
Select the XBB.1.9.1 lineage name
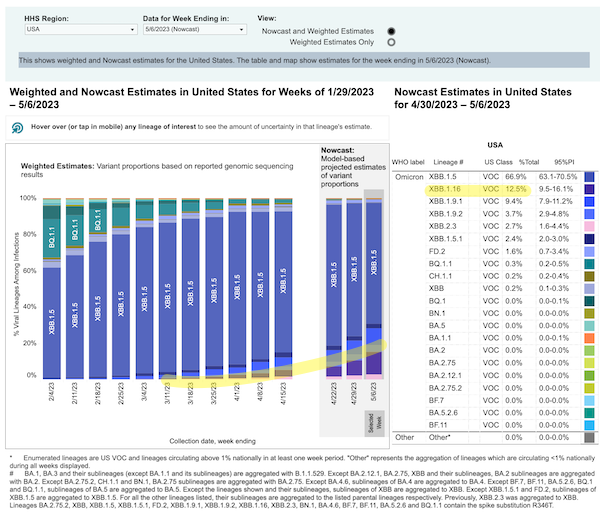click(445, 202)
